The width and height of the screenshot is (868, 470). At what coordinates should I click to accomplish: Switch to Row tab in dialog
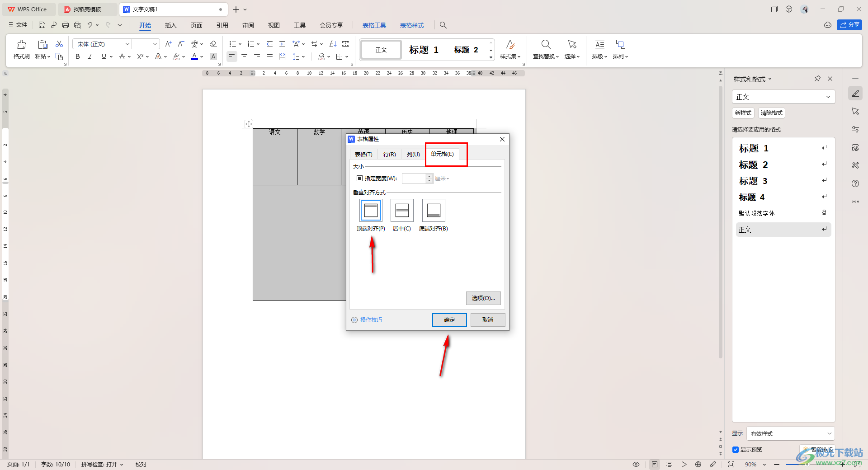click(x=390, y=155)
